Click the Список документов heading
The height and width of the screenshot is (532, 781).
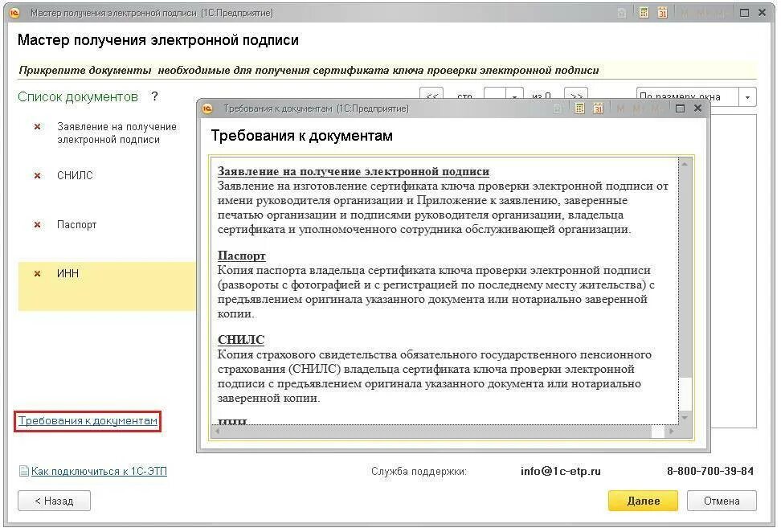click(x=78, y=96)
